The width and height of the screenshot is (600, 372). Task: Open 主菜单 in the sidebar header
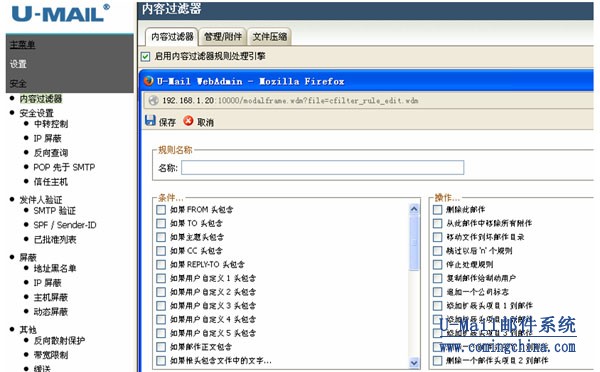click(x=22, y=45)
